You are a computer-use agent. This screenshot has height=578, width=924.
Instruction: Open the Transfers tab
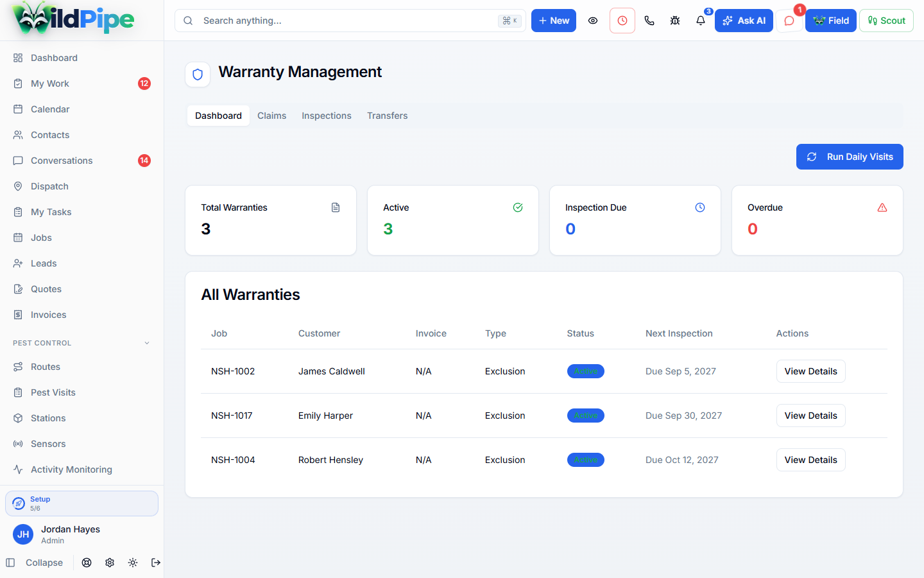point(388,116)
